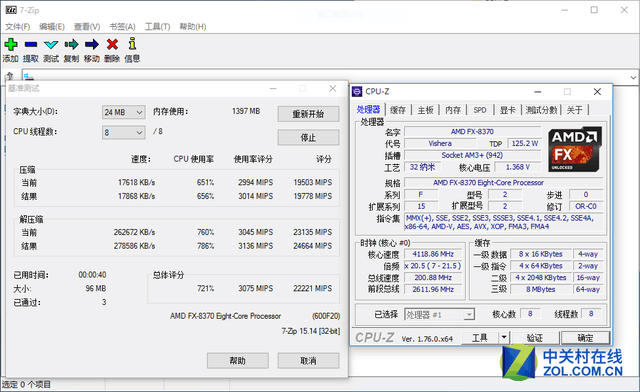Click the 核心电压 value 1.368 V

[x=518, y=167]
